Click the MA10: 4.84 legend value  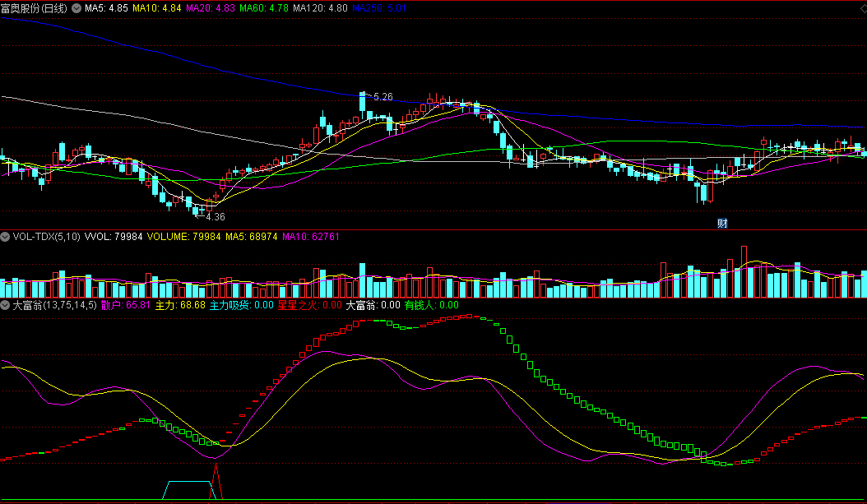pos(157,8)
